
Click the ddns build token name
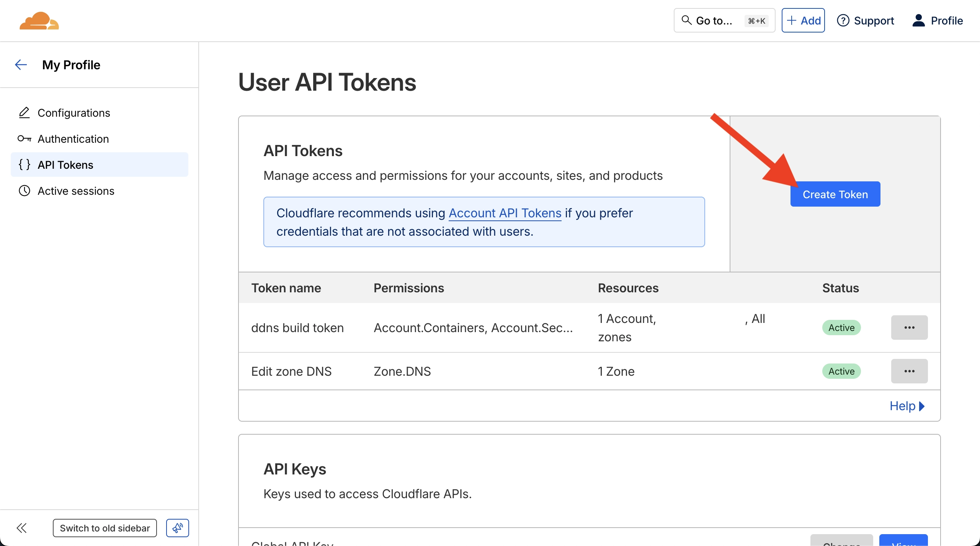click(297, 328)
